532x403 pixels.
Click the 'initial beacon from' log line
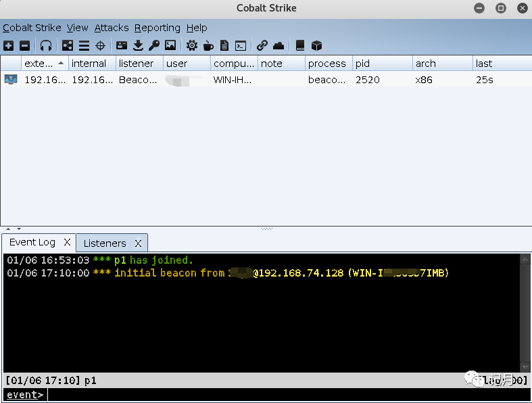[228, 273]
